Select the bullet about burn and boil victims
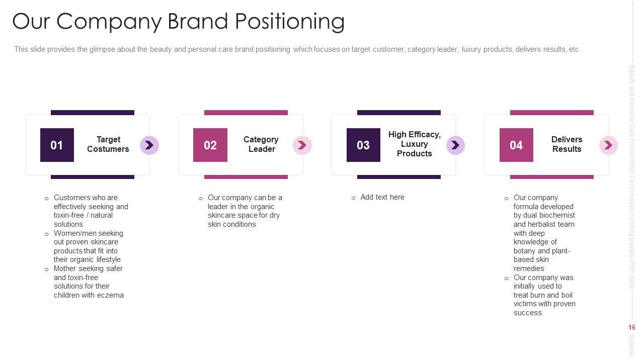The height and width of the screenshot is (362, 644). click(x=544, y=295)
